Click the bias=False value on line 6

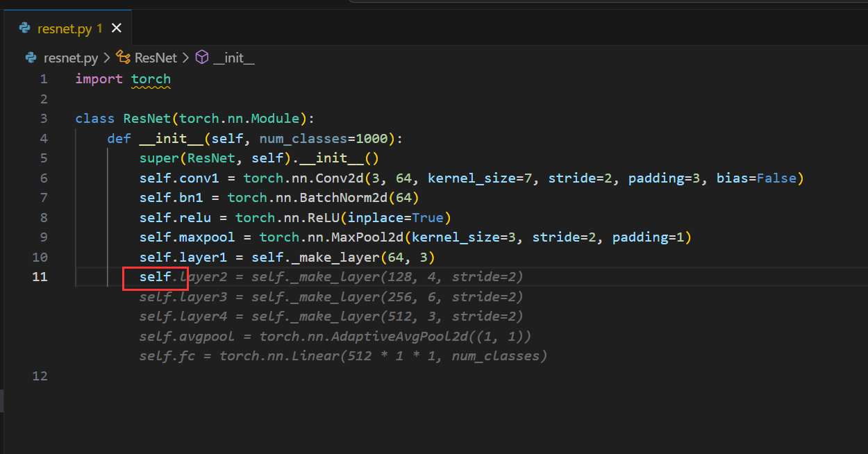pos(756,178)
